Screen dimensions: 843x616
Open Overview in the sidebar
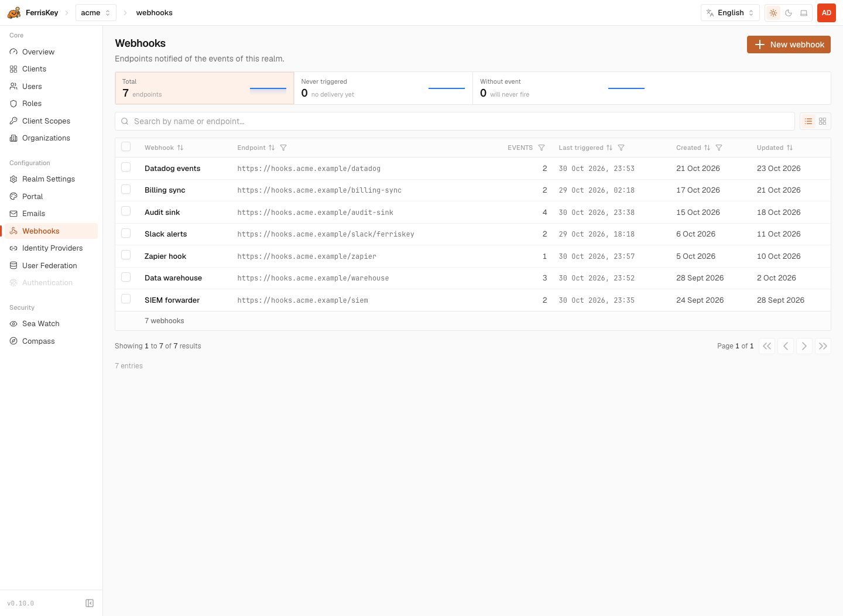(52, 52)
